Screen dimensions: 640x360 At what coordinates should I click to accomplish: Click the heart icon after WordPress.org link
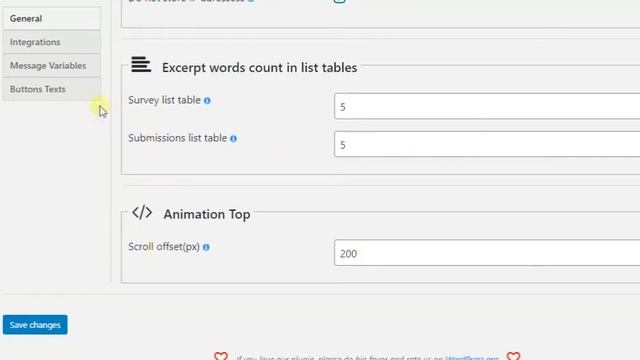(513, 356)
